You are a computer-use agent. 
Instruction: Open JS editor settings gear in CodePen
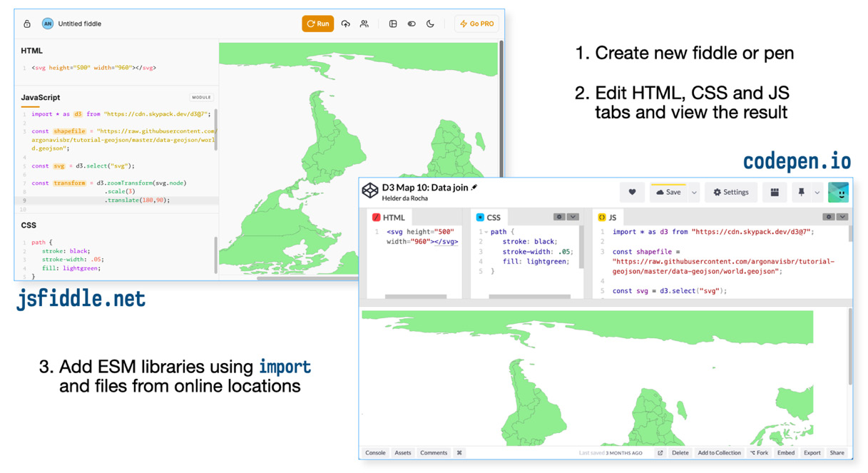tap(829, 217)
